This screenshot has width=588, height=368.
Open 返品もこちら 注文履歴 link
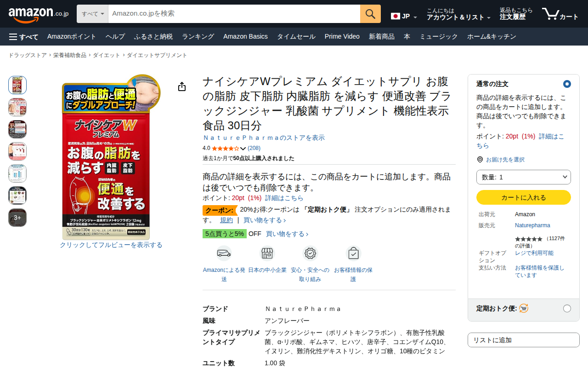516,14
